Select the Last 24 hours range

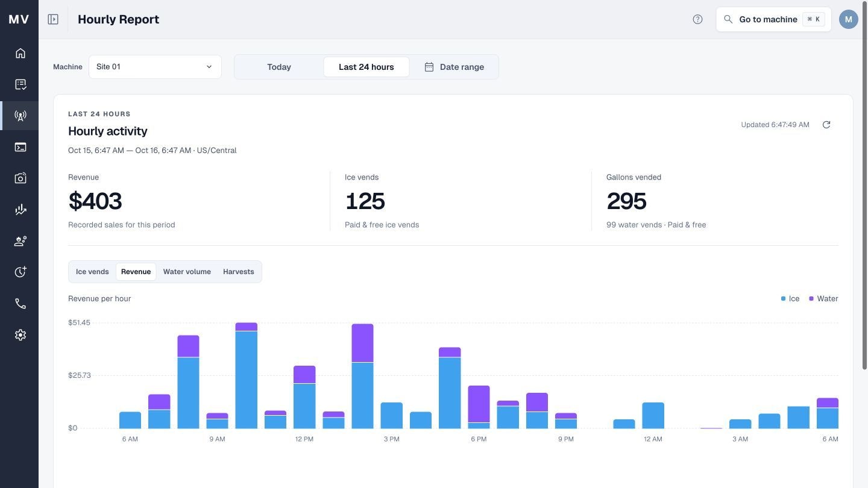tap(366, 67)
